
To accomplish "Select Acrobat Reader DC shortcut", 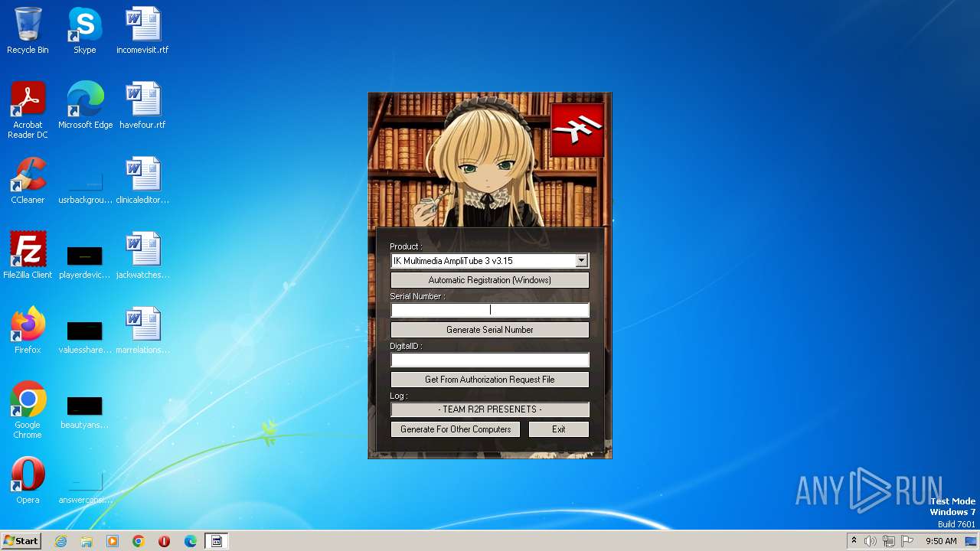I will pyautogui.click(x=28, y=110).
